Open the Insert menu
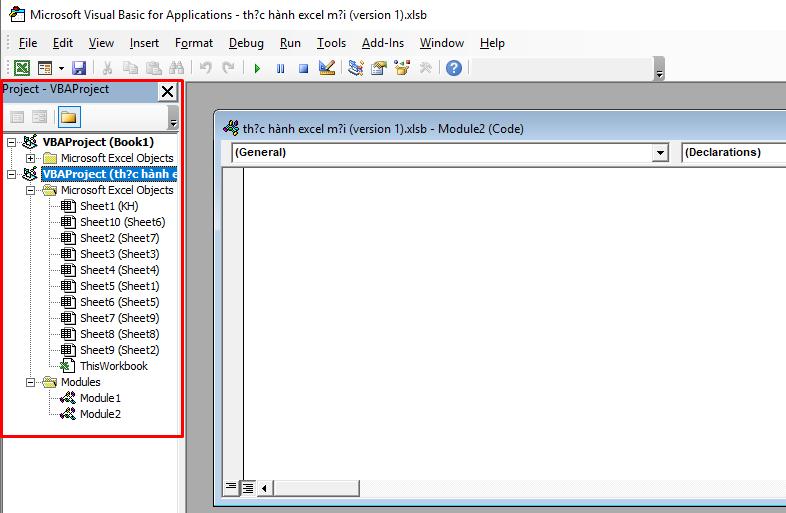This screenshot has width=786, height=513. pos(144,43)
